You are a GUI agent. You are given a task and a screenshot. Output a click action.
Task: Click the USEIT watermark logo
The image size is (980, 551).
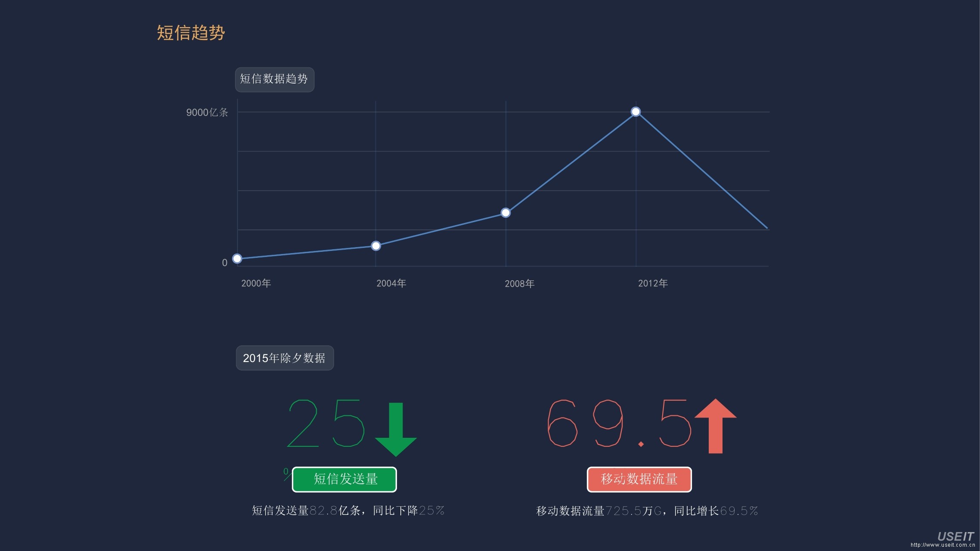click(x=955, y=536)
